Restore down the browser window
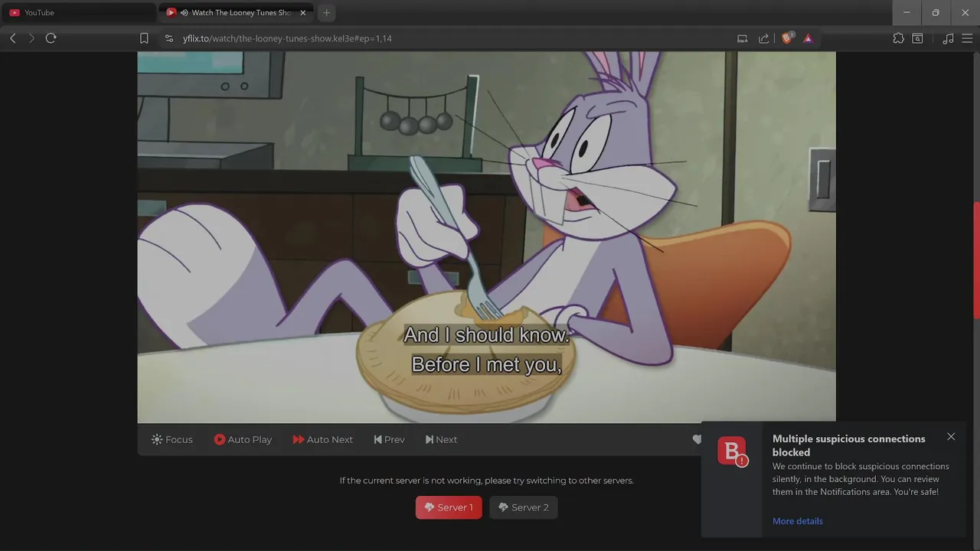 tap(936, 12)
